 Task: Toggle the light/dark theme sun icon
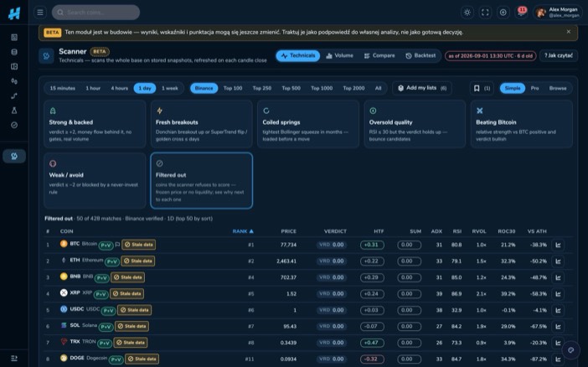coord(467,13)
